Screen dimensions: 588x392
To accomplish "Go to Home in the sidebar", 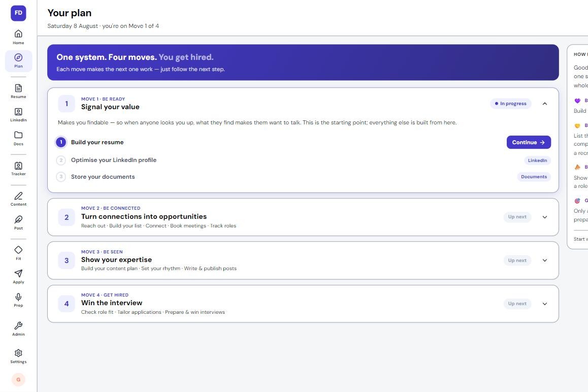I will coord(18,37).
